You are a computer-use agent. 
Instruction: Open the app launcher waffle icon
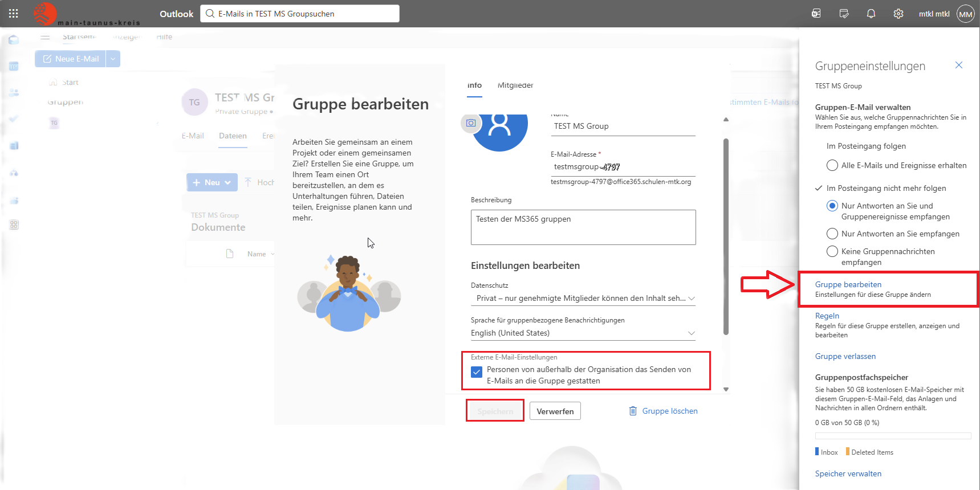tap(14, 14)
